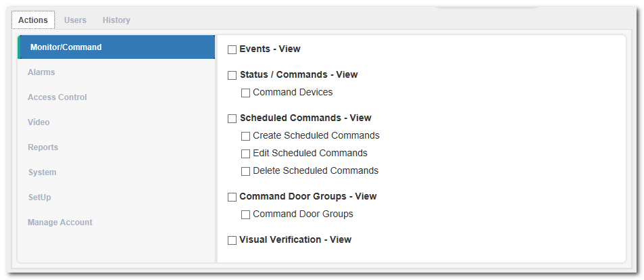644x280 pixels.
Task: Select Monitor/Command in the sidebar
Action: click(x=116, y=47)
